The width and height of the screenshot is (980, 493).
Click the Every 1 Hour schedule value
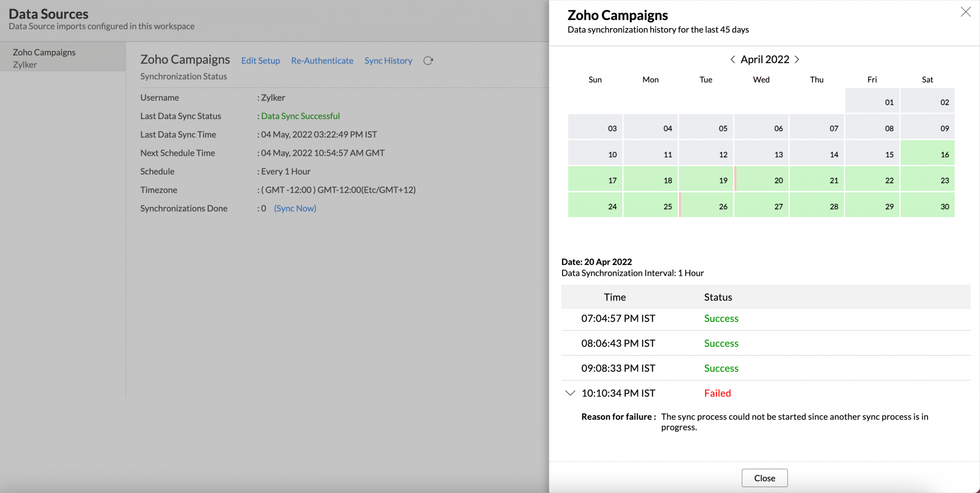286,172
